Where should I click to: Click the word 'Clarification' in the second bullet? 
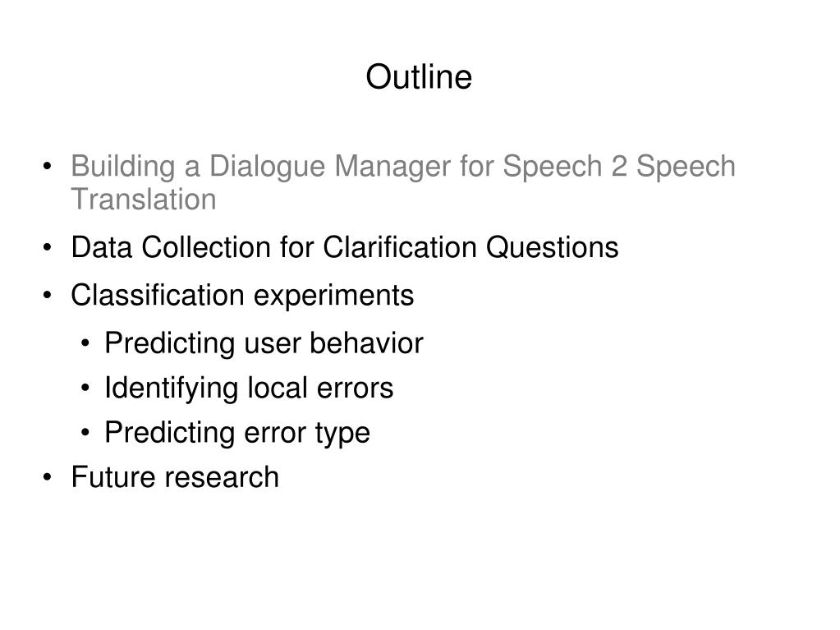tap(400, 247)
